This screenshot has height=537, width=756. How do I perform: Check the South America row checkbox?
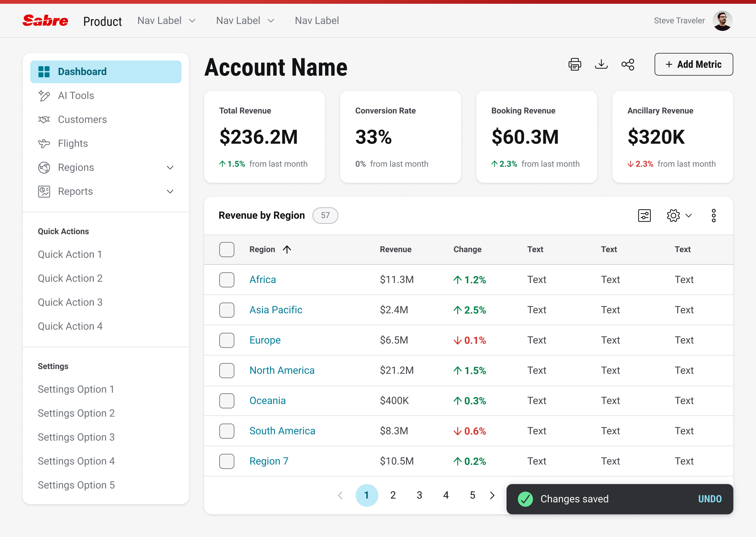point(227,431)
